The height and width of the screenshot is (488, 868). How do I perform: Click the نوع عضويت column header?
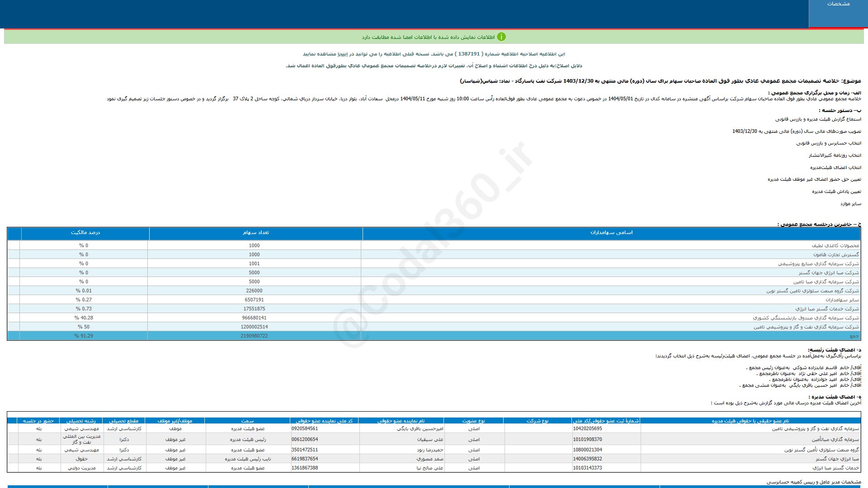[x=473, y=421]
